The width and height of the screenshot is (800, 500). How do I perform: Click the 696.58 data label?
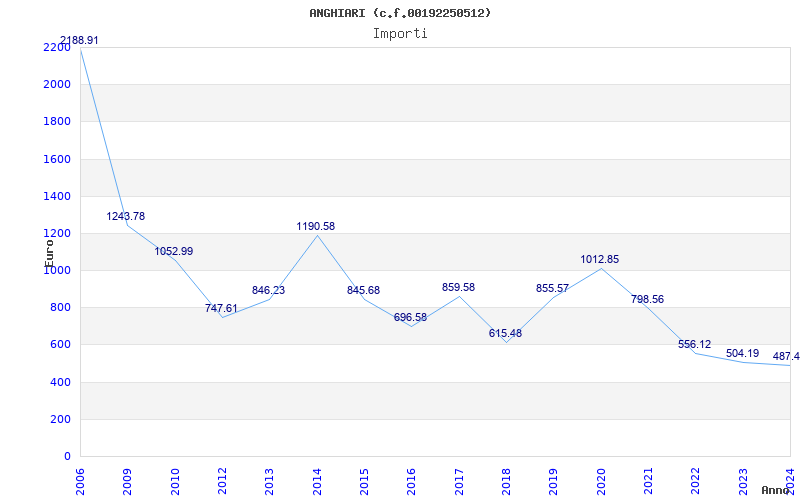[410, 317]
